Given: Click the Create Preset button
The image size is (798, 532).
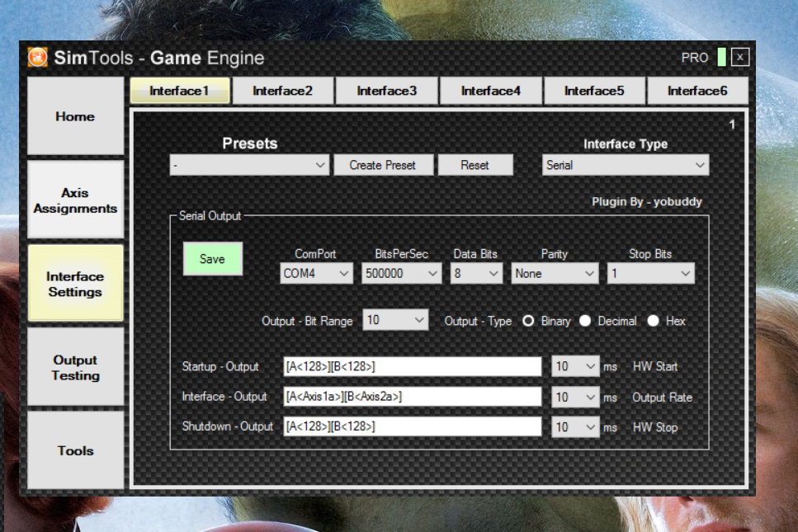Looking at the screenshot, I should [x=383, y=165].
